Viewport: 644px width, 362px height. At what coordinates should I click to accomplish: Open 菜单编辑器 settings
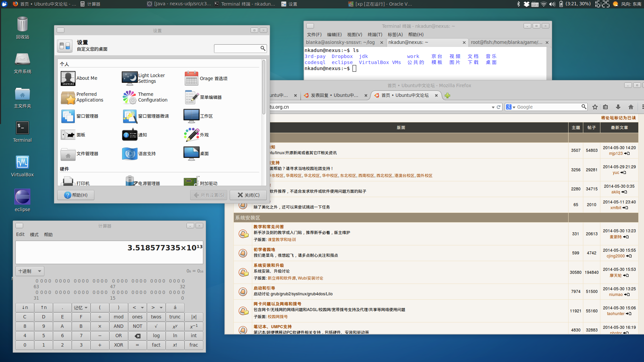(203, 97)
